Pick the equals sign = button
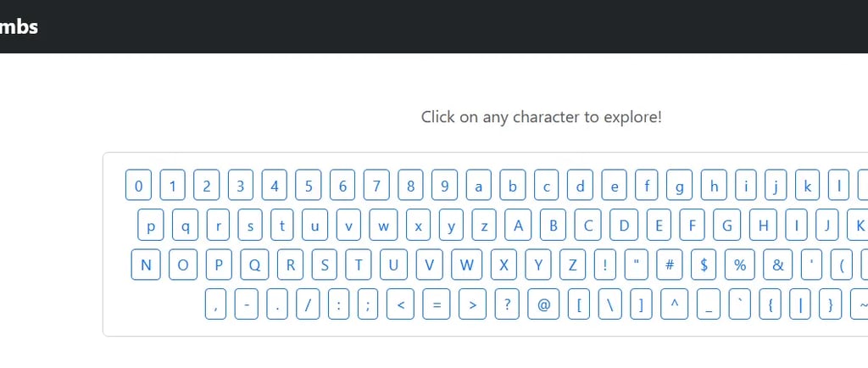The image size is (868, 368). click(x=437, y=304)
